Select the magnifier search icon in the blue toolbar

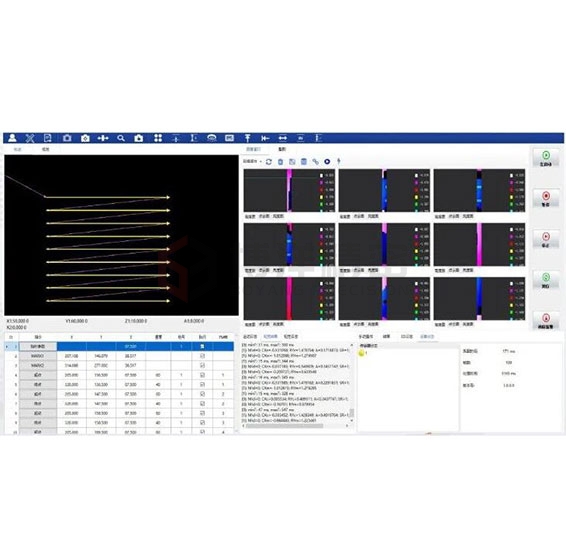121,138
